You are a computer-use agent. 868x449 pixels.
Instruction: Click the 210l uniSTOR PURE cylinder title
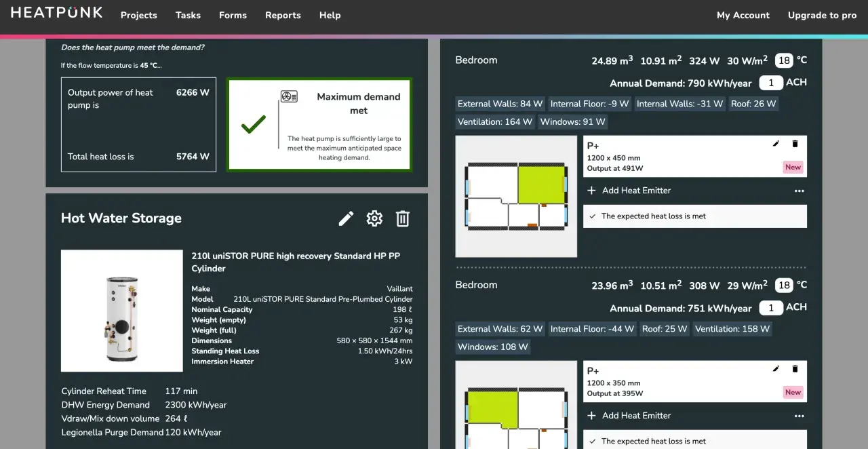coord(296,262)
